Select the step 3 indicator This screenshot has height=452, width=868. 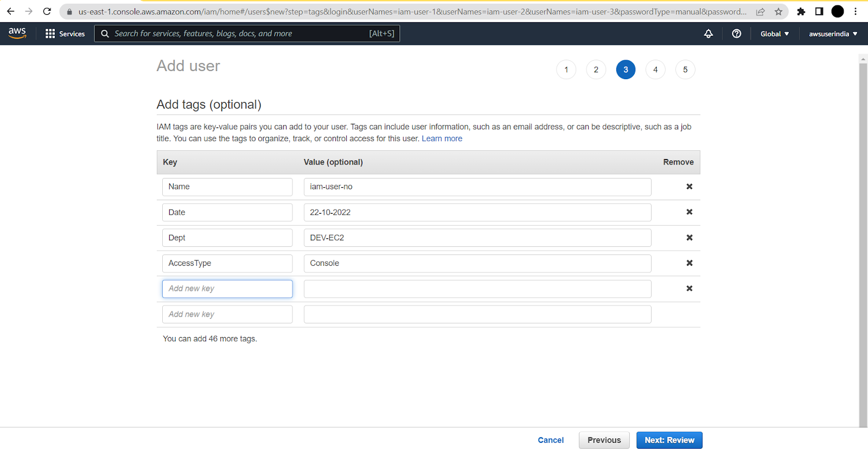tap(626, 69)
